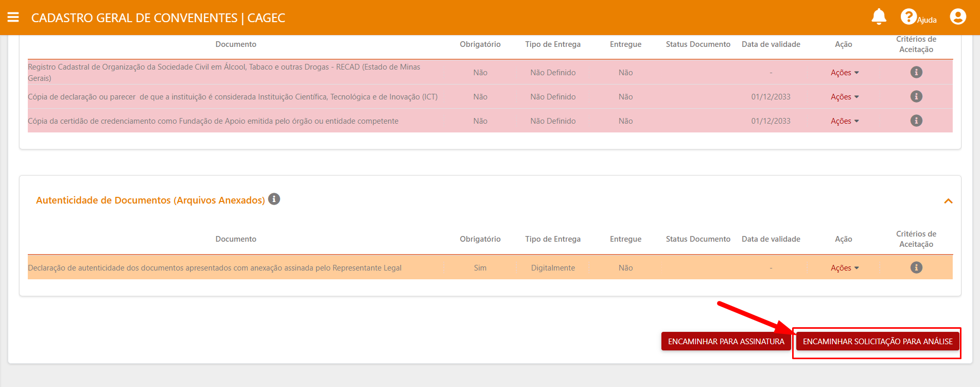The width and height of the screenshot is (980, 387).
Task: Select the Declaração de autenticidade document row
Action: pos(214,268)
